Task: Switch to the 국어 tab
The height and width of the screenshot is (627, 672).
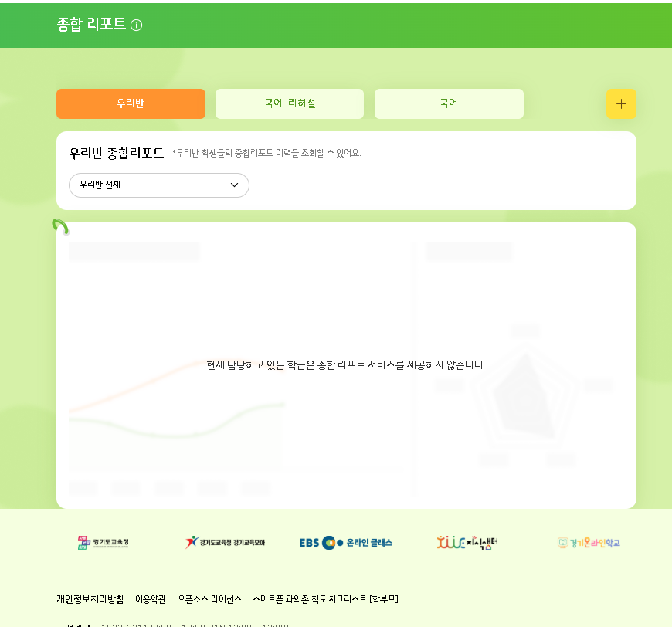Action: (449, 103)
